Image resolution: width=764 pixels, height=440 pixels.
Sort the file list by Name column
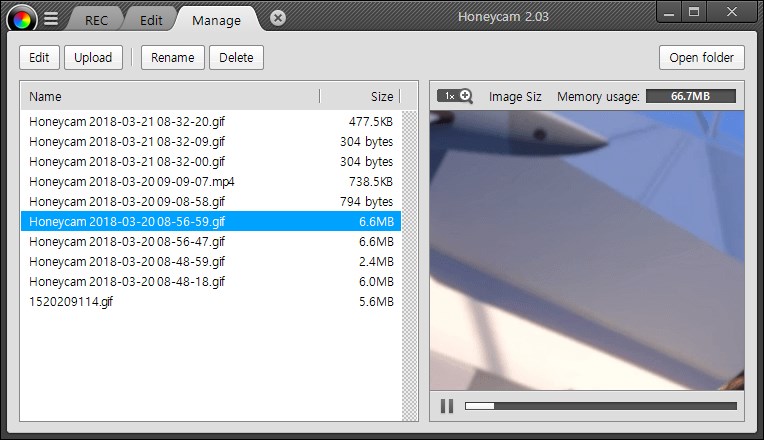(170, 96)
